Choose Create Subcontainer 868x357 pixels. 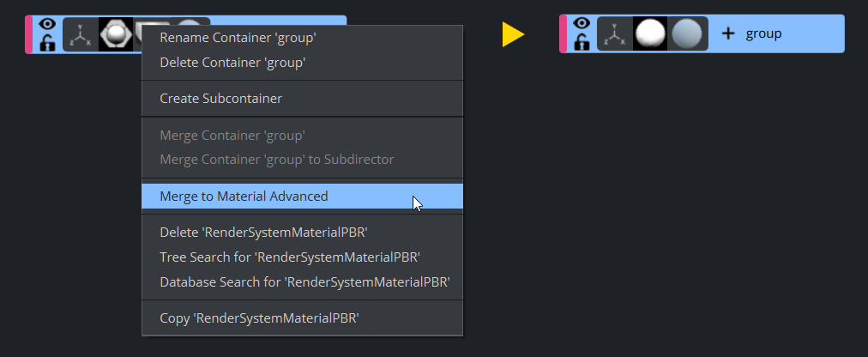click(x=220, y=99)
